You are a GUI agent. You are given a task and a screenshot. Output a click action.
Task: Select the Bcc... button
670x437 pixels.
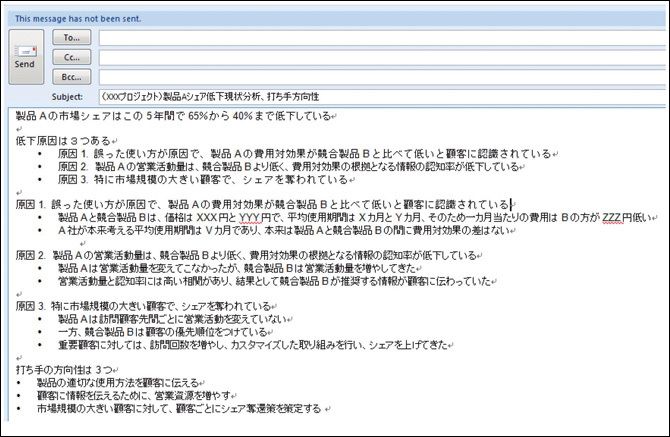click(x=71, y=76)
